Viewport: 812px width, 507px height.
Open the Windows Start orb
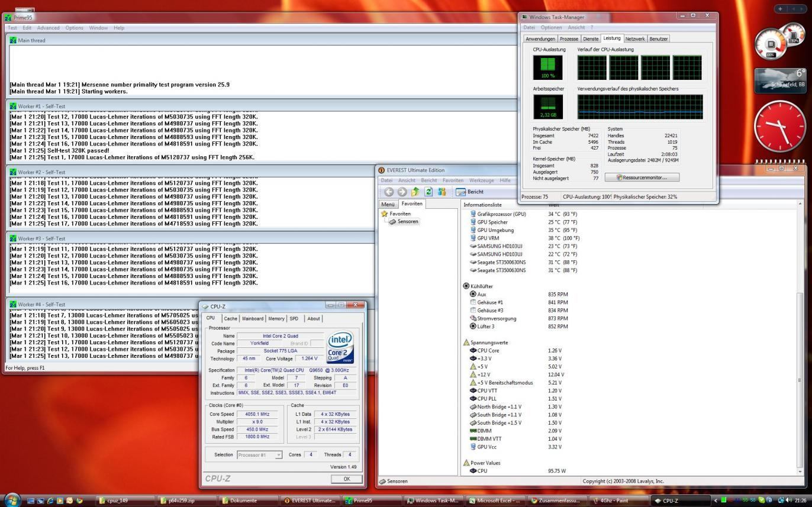pos(12,500)
